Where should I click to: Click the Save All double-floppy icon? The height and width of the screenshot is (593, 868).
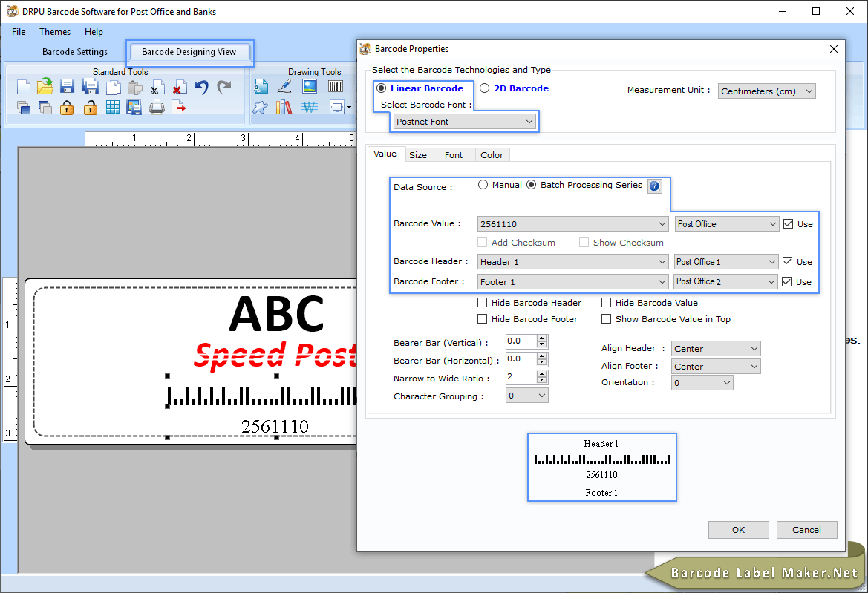pyautogui.click(x=90, y=87)
